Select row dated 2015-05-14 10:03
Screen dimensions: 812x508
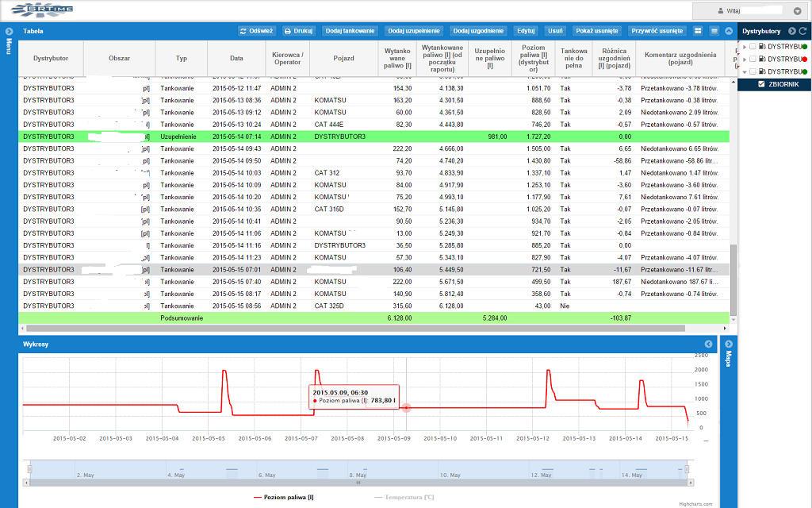[374, 173]
